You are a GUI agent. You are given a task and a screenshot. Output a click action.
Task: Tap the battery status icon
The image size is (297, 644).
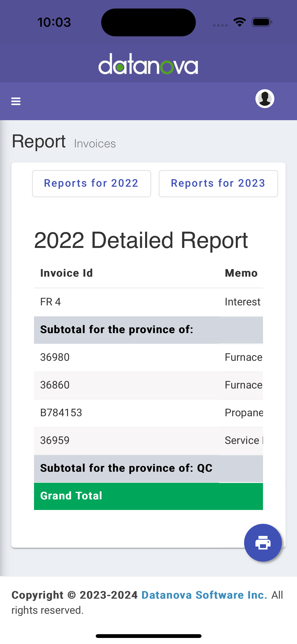[x=262, y=22]
